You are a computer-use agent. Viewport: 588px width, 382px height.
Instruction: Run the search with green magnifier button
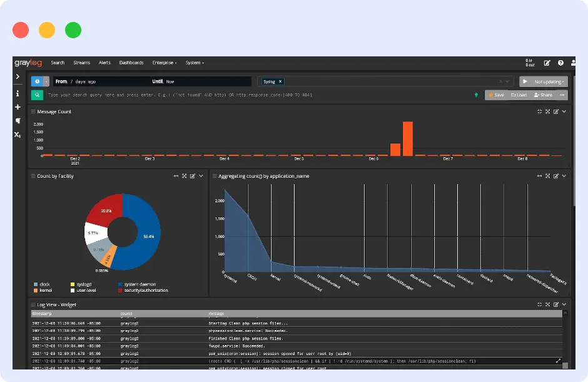tap(37, 95)
